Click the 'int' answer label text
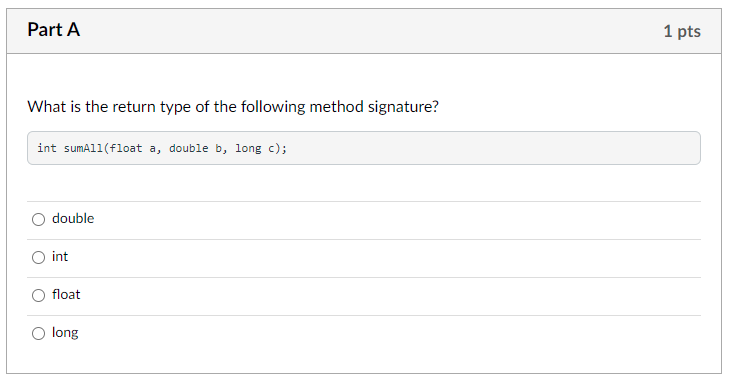The image size is (729, 384). click(x=60, y=257)
